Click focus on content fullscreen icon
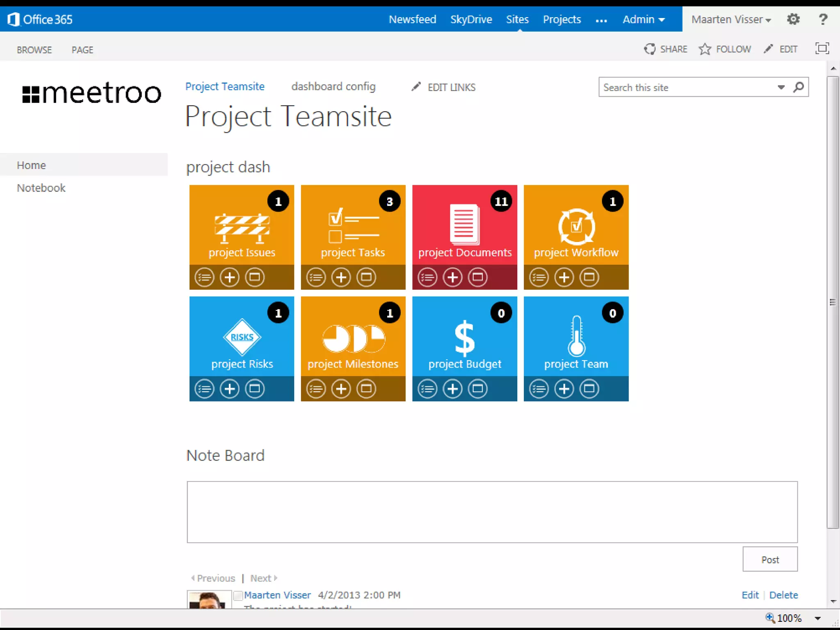The width and height of the screenshot is (840, 630). pos(822,49)
